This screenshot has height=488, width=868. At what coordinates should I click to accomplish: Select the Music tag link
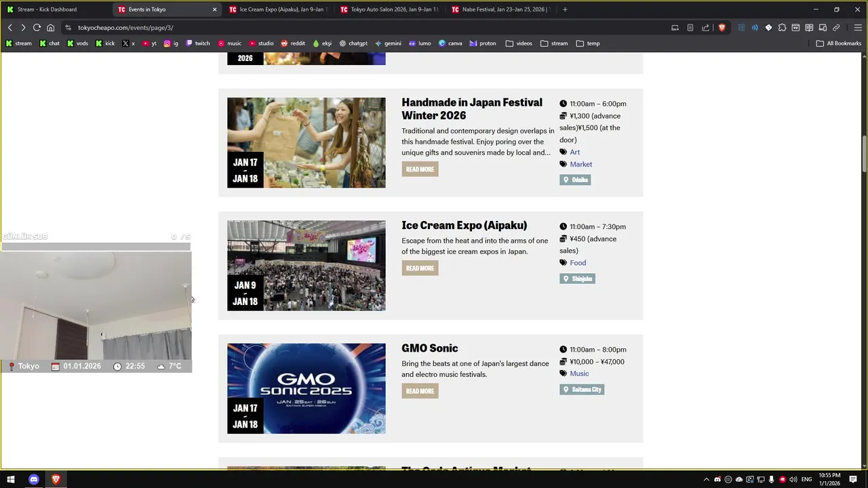579,373
